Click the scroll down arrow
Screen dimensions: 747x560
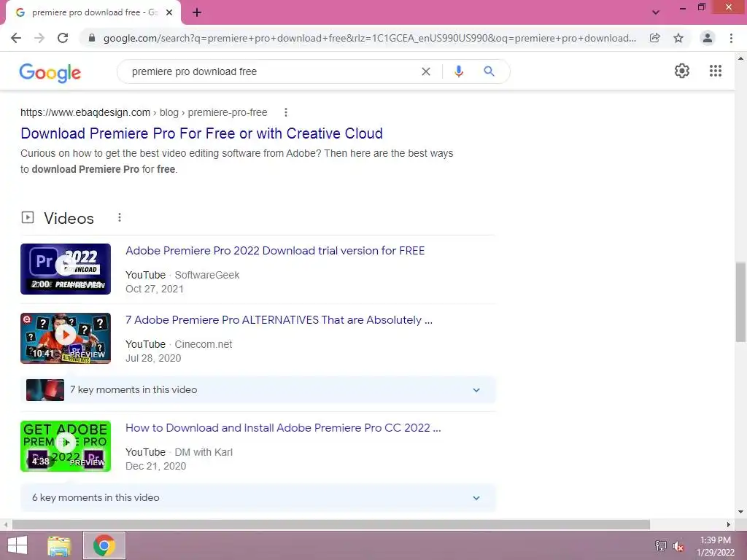[740, 512]
